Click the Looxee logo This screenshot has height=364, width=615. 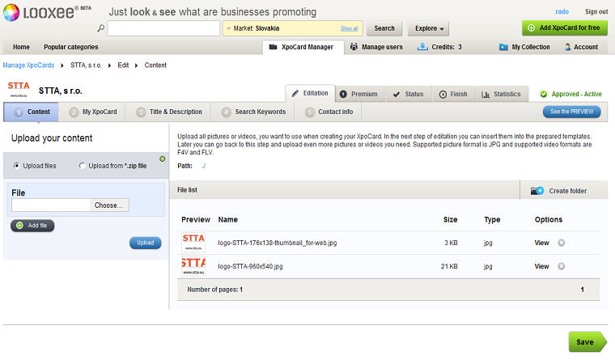tap(47, 12)
